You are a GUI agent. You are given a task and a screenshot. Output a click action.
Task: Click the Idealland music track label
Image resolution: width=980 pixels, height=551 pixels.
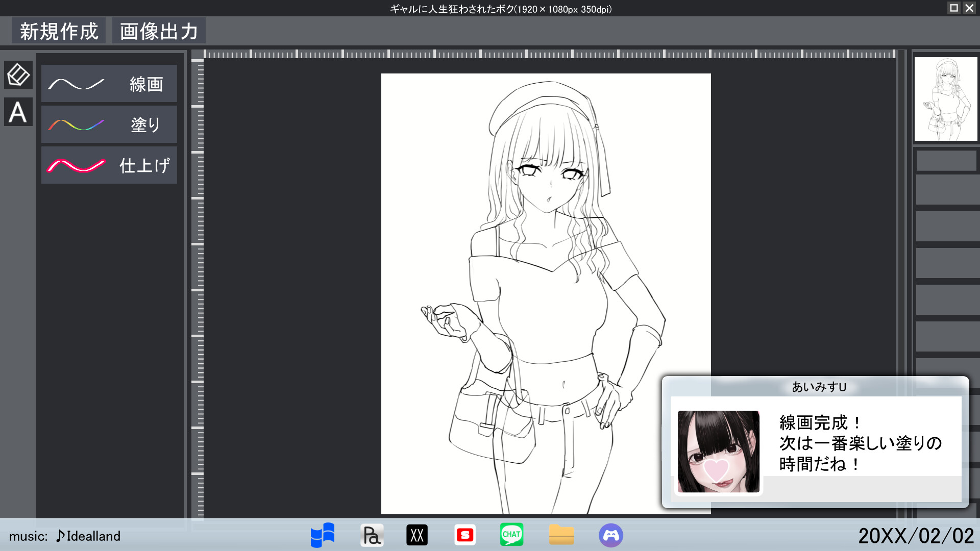[x=88, y=536]
